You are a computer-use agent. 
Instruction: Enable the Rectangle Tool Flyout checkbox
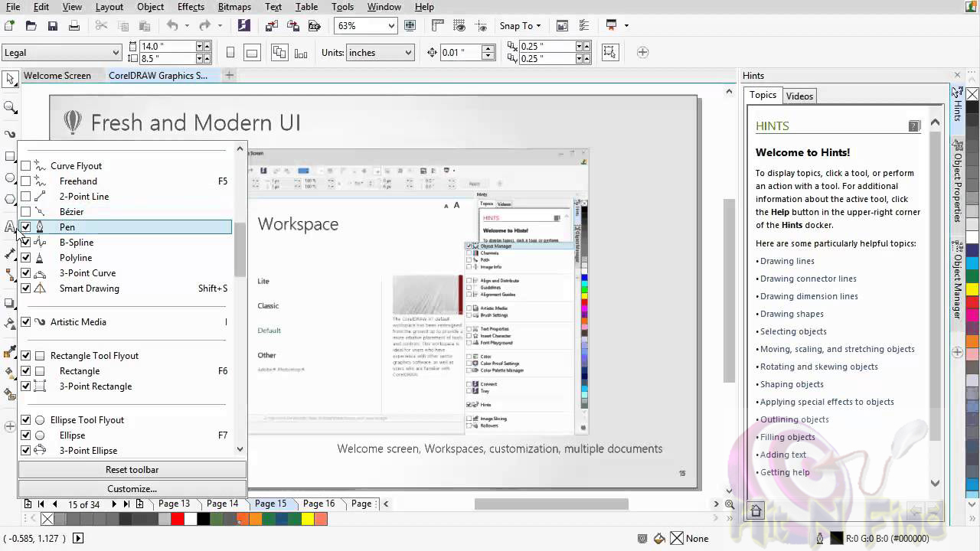26,355
